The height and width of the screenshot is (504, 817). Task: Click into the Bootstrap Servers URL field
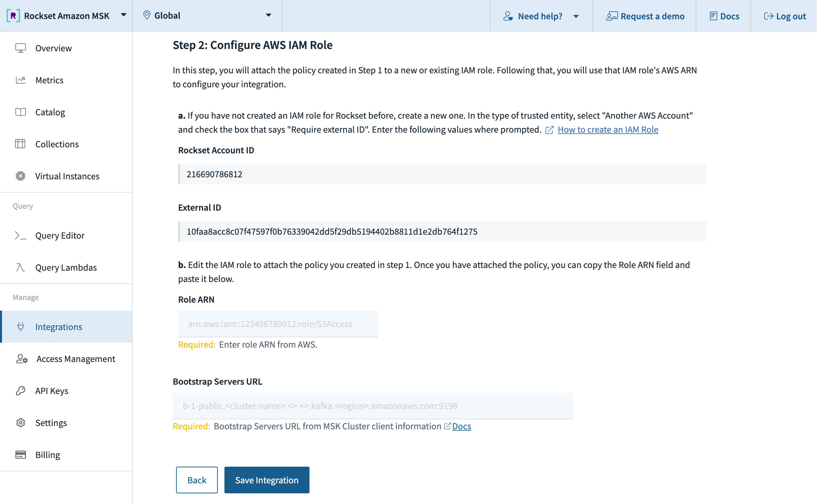(372, 406)
